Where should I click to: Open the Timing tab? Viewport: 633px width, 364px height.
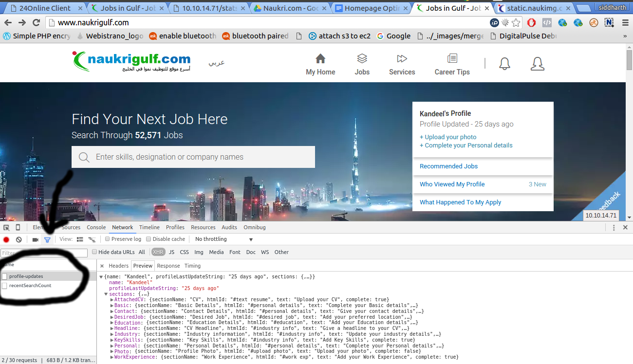(x=192, y=266)
